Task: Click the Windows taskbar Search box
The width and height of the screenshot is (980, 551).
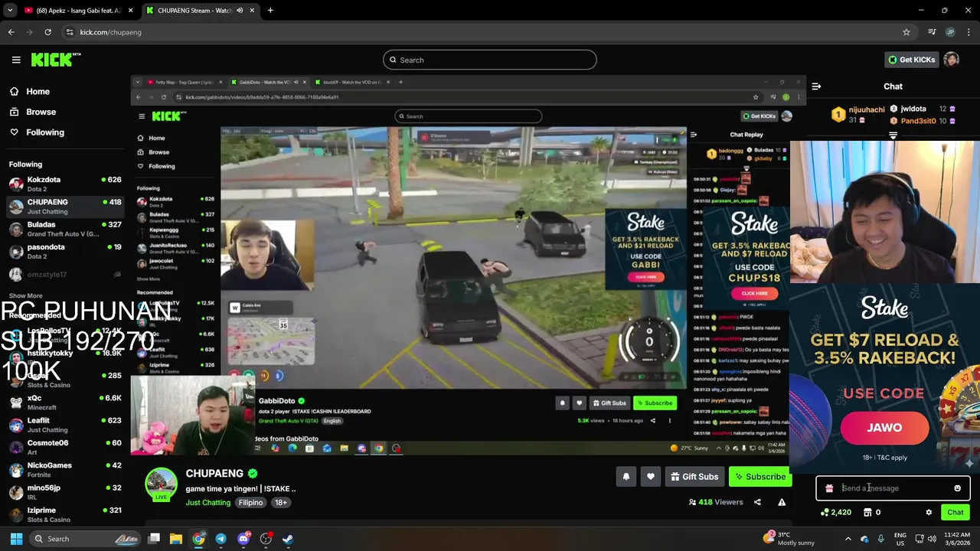Action: (85, 539)
